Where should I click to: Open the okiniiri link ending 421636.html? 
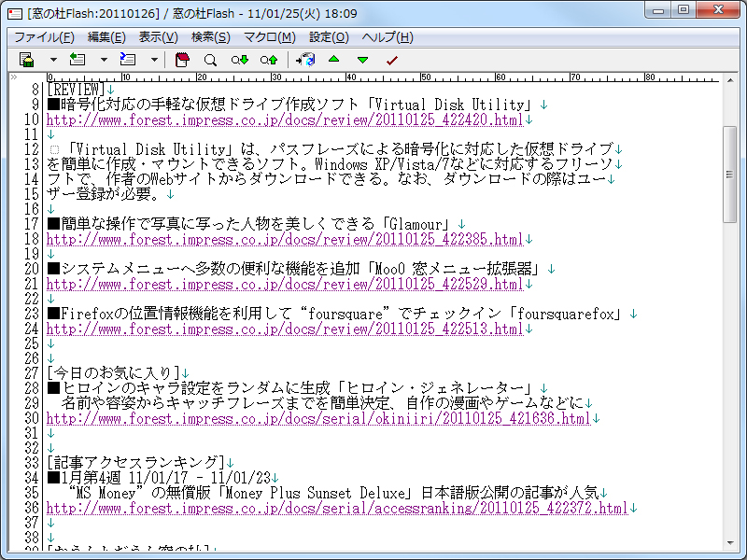pyautogui.click(x=318, y=418)
